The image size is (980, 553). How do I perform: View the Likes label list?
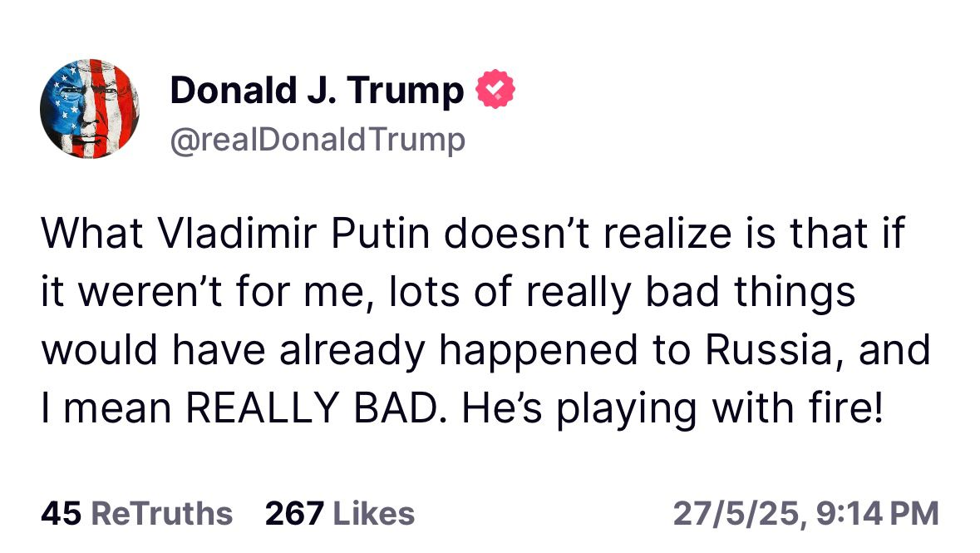tap(374, 514)
